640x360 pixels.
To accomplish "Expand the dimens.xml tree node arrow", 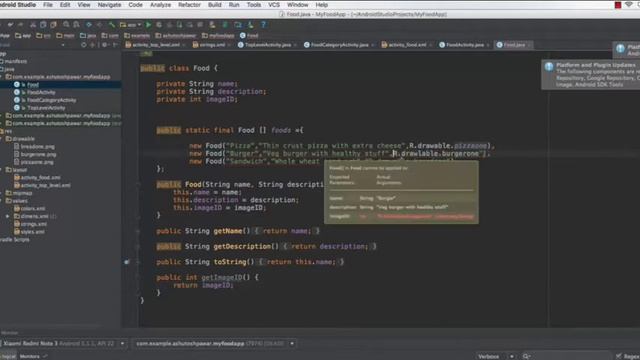I will [x=7, y=216].
